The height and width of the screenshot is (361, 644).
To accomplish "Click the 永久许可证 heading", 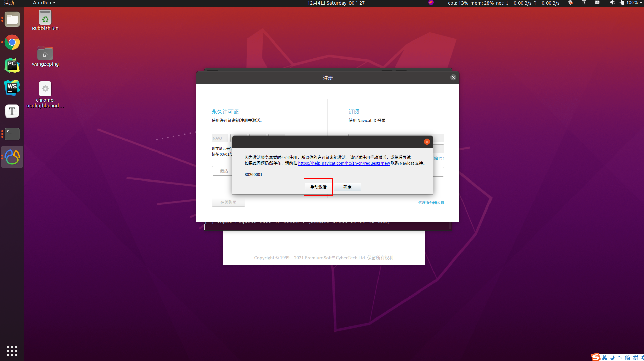I will 225,112.
